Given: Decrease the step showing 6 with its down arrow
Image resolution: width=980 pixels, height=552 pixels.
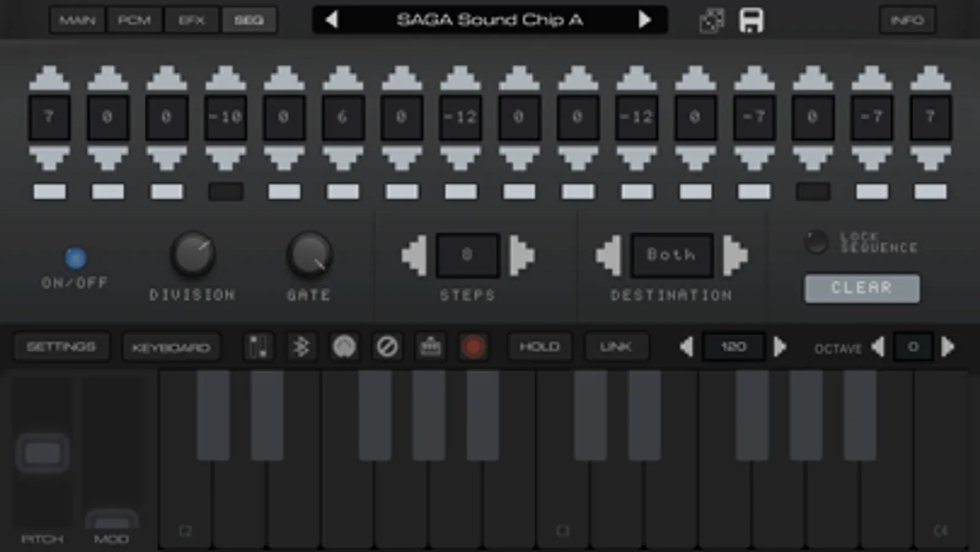Looking at the screenshot, I should [x=343, y=158].
